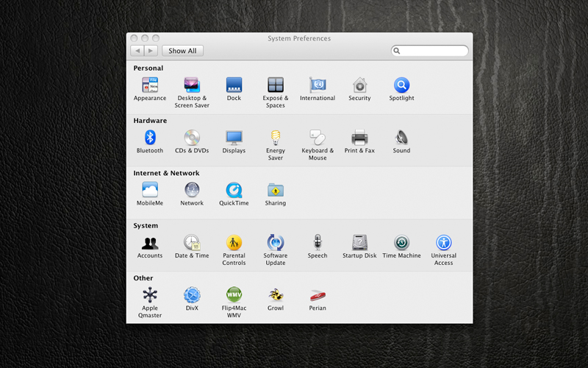Screen dimensions: 588x368
Task: Open the Accounts pane
Action: 150,243
